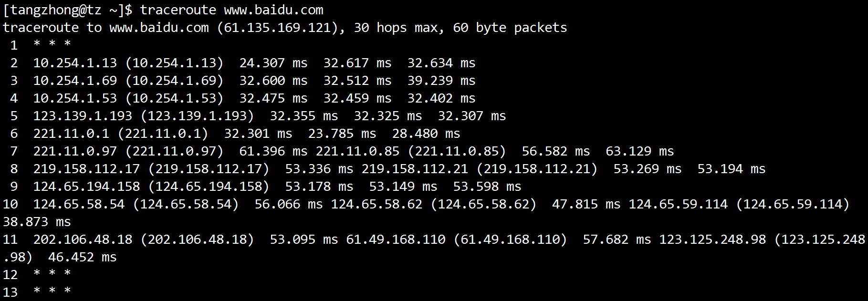Click the asterisks on hop 13 line

click(52, 291)
